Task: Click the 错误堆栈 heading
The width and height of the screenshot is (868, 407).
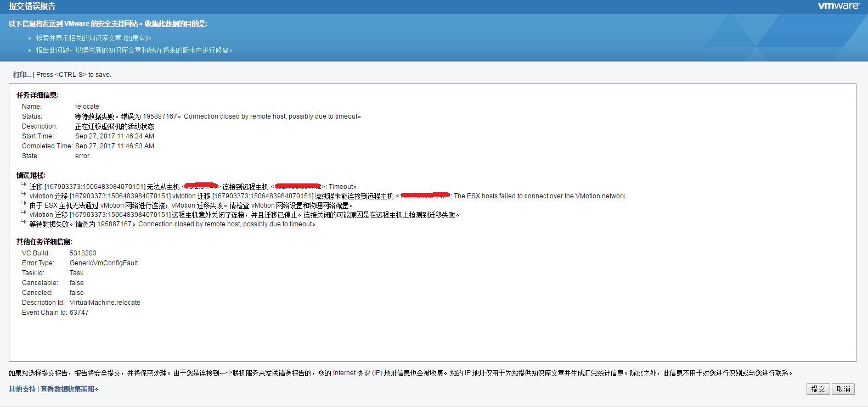Action: (x=31, y=175)
